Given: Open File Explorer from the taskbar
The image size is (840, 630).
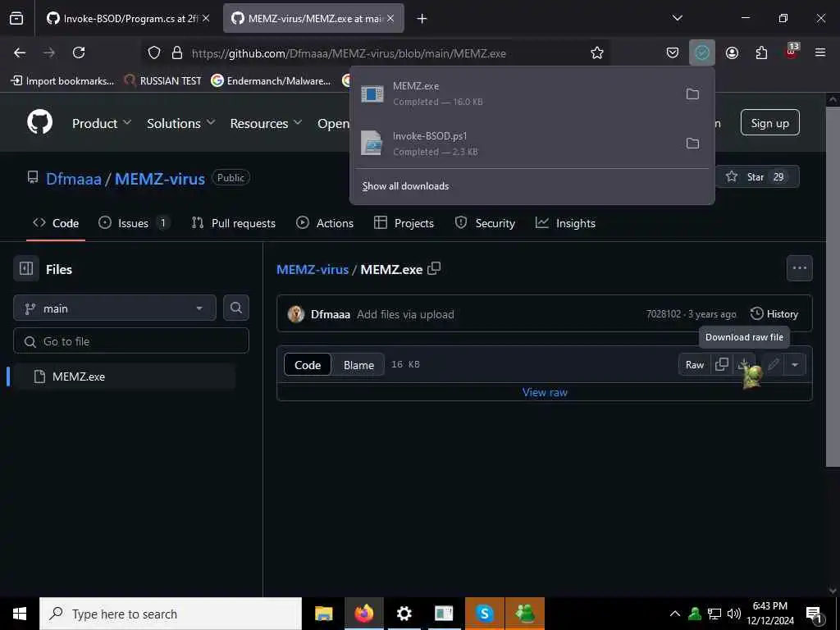Looking at the screenshot, I should click(323, 614).
